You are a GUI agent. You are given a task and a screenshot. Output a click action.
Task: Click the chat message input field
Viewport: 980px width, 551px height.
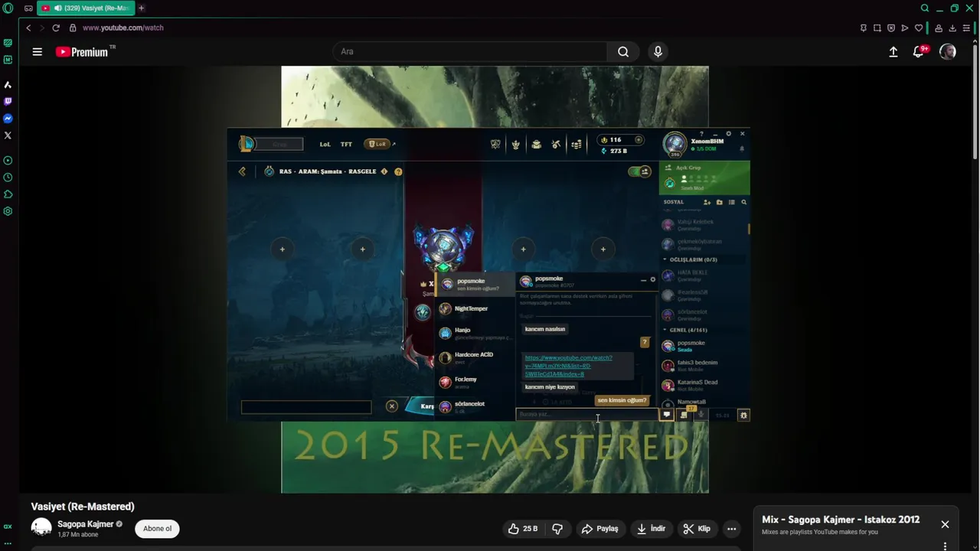tap(586, 415)
